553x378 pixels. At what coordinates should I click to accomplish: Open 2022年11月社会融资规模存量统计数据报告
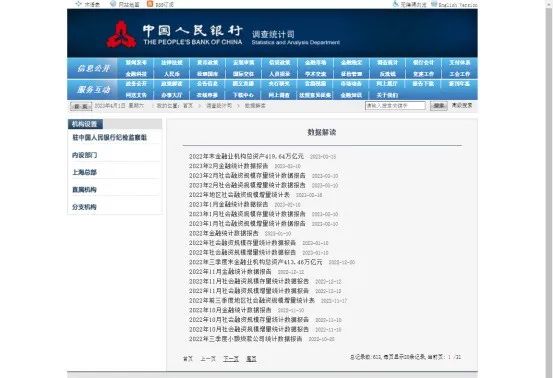(x=249, y=281)
